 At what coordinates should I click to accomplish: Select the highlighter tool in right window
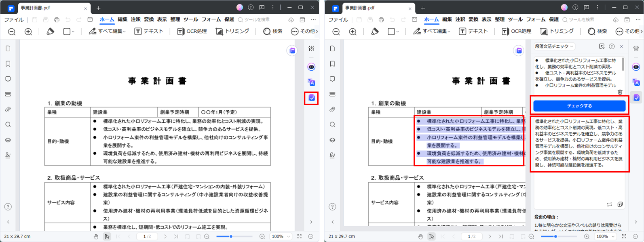pos(375,32)
